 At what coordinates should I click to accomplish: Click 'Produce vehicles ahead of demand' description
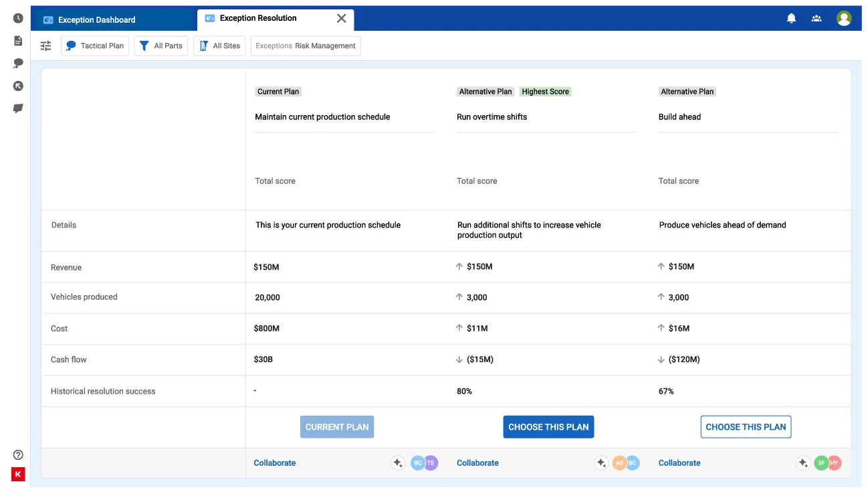point(722,225)
